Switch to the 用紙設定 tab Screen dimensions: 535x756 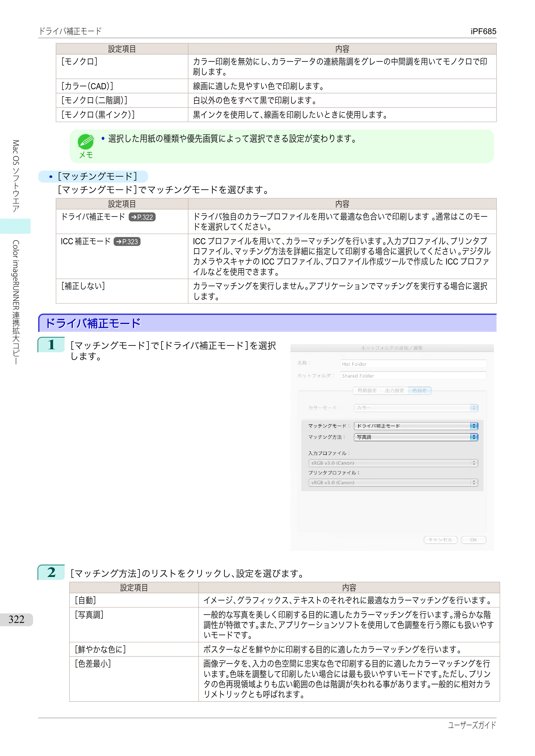(x=367, y=390)
